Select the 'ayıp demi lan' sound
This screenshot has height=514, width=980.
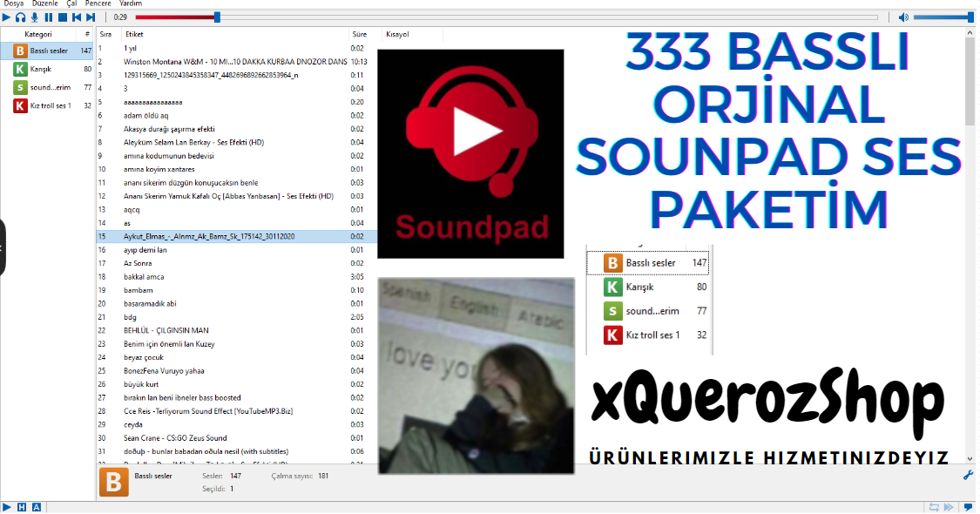click(237, 250)
